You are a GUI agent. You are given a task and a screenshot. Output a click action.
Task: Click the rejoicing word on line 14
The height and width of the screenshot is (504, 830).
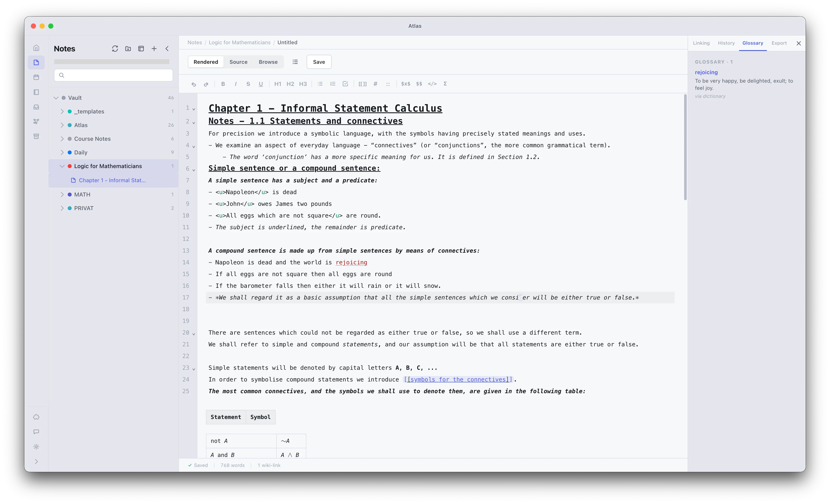click(351, 262)
